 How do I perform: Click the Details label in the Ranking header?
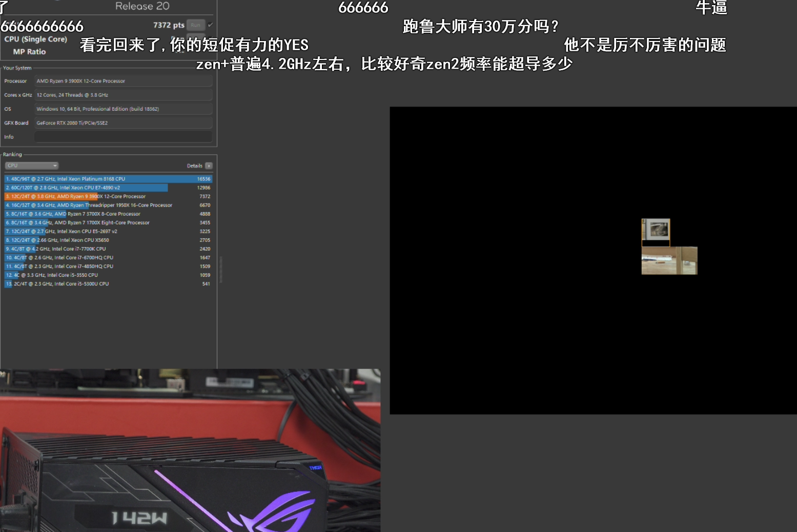[194, 166]
